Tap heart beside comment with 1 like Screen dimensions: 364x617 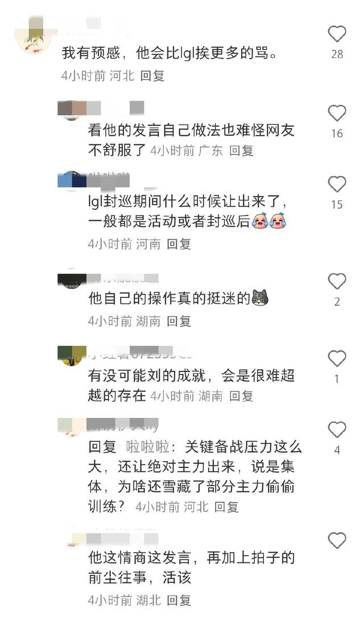[337, 358]
